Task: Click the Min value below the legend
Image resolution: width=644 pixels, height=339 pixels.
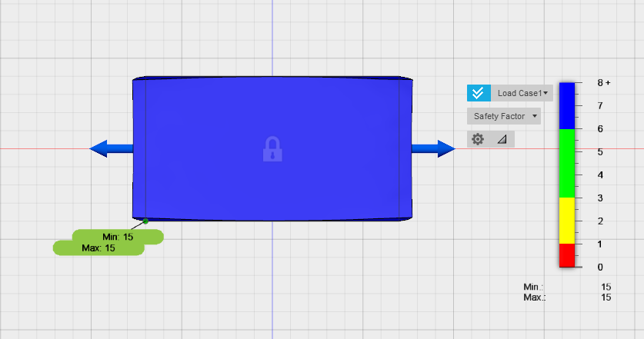Action: coord(606,287)
